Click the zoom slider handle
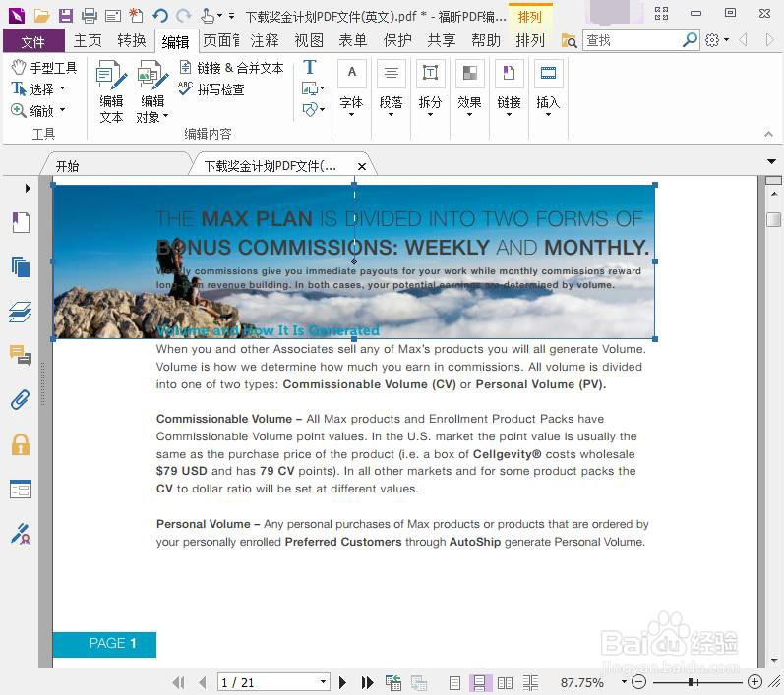Image resolution: width=784 pixels, height=695 pixels. coord(692,682)
